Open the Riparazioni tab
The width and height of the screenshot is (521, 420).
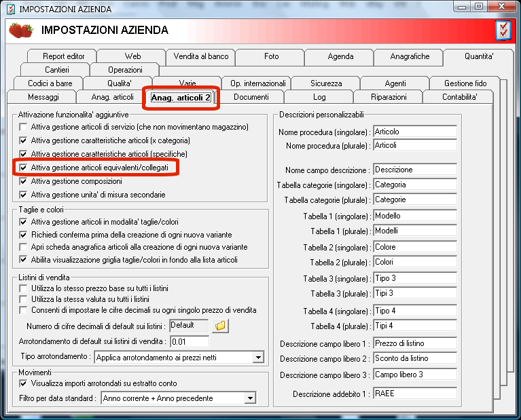[x=389, y=97]
